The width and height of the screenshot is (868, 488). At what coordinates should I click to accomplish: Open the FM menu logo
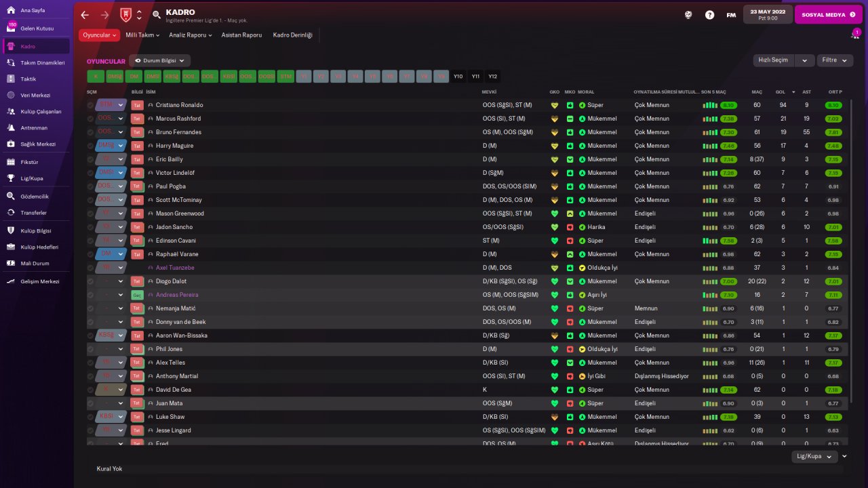pos(731,14)
